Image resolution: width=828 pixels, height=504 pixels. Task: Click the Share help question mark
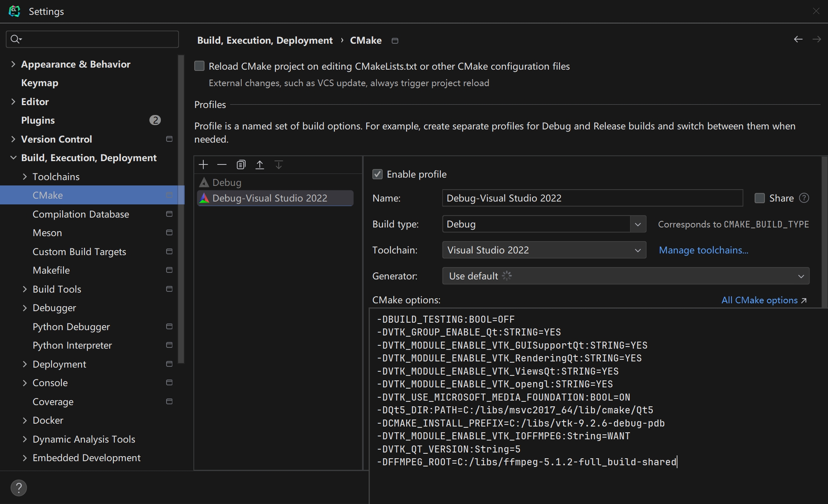(x=804, y=198)
